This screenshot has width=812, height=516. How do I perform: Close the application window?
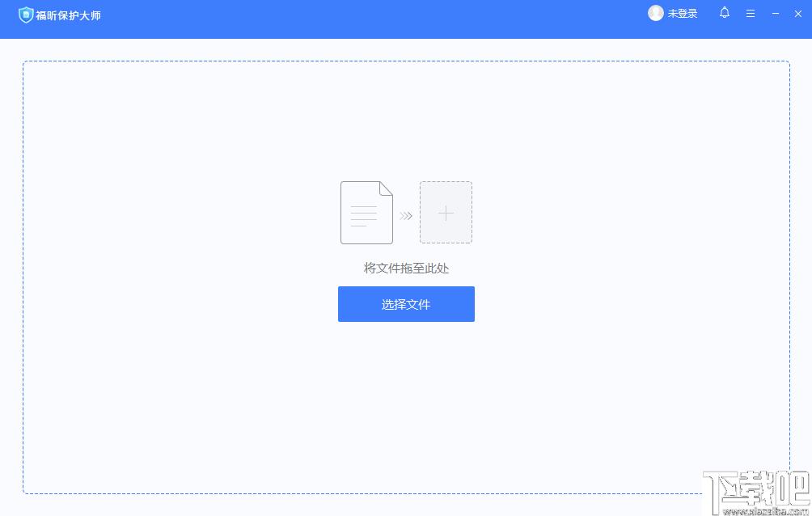(798, 14)
